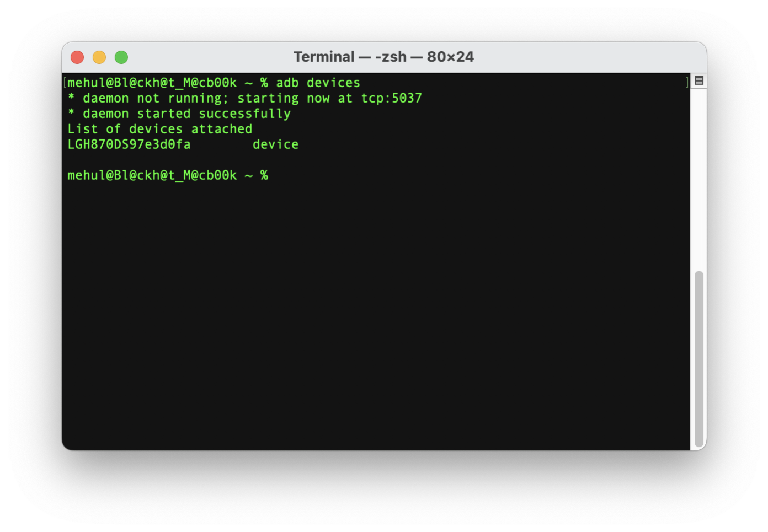Click the typed 'adb devices' command
Viewport: 768px width, 532px height.
pos(318,83)
